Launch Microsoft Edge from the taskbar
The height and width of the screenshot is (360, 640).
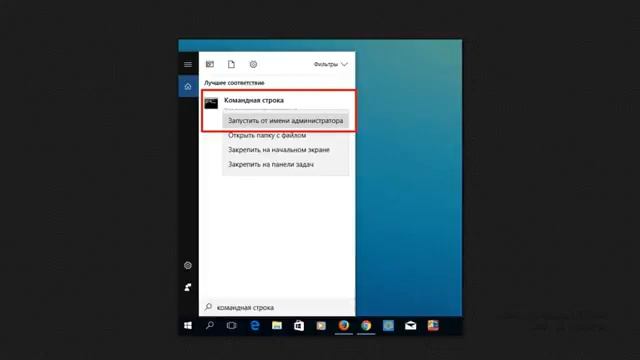pyautogui.click(x=255, y=325)
